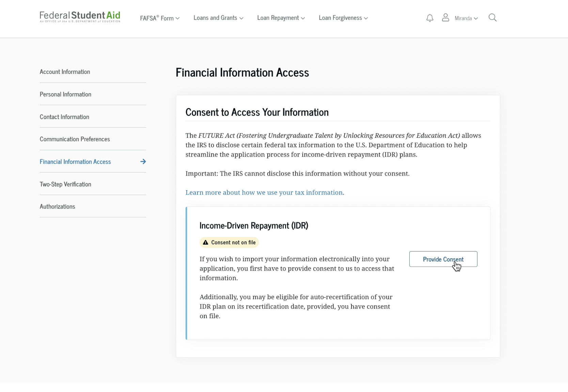Navigate to Contact Information settings
Image resolution: width=568 pixels, height=392 pixels.
pos(64,117)
